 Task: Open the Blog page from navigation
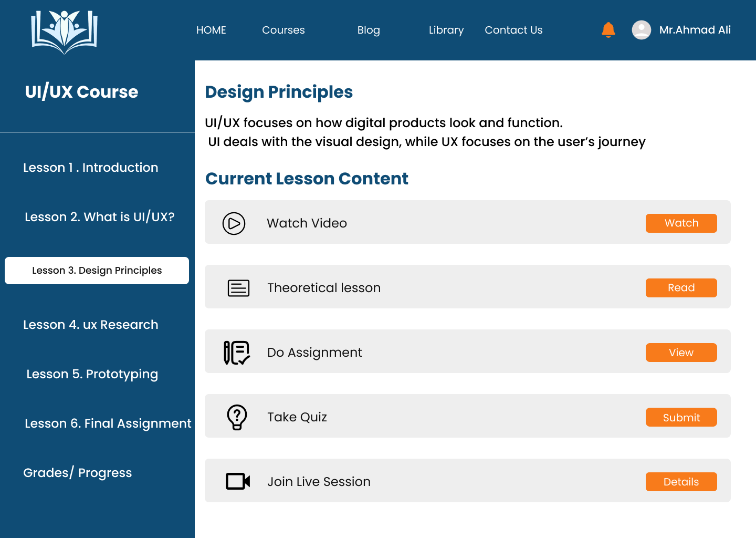pos(369,30)
